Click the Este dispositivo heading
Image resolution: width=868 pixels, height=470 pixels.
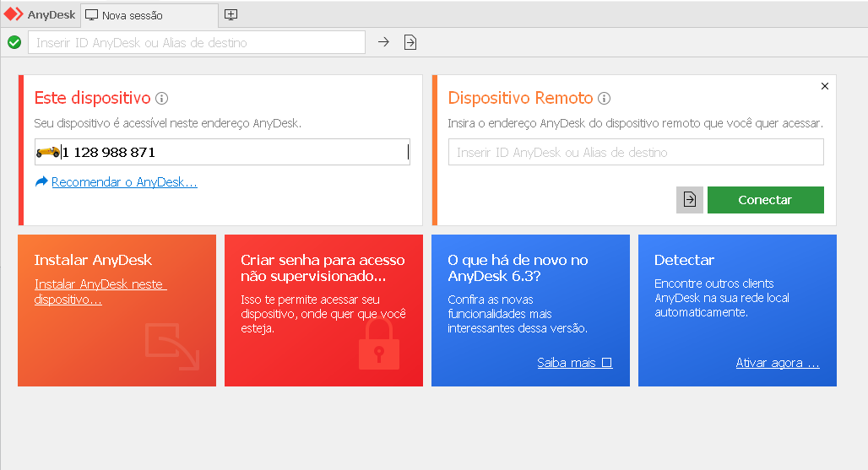tap(92, 98)
